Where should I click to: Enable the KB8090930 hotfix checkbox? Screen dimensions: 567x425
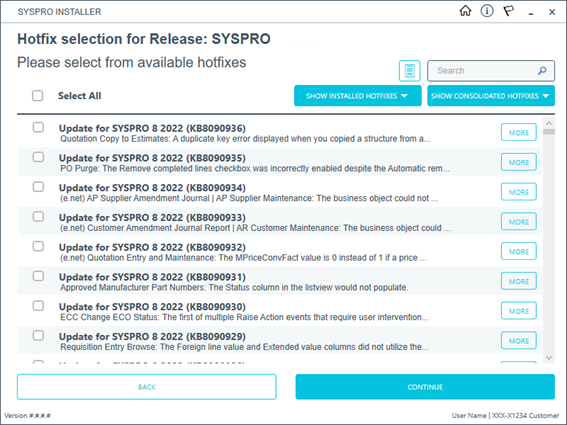click(38, 306)
